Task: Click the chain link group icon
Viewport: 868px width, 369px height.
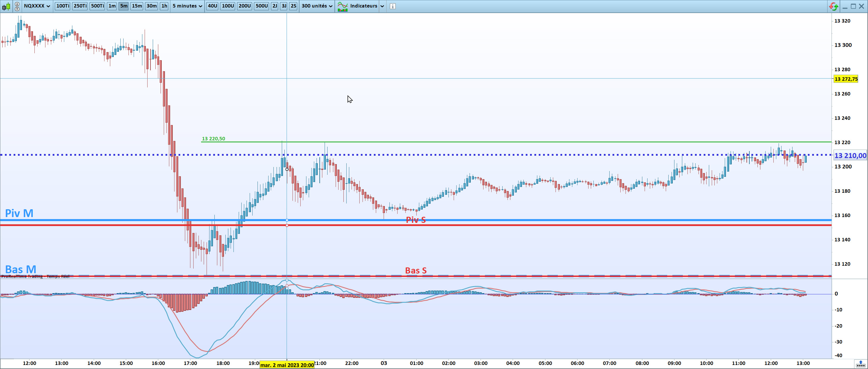Action: point(17,6)
